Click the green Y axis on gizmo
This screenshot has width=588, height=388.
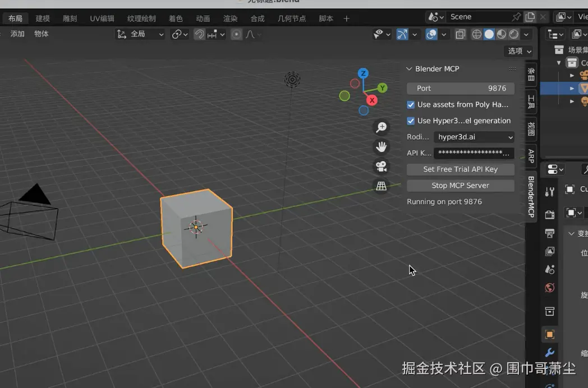(382, 88)
